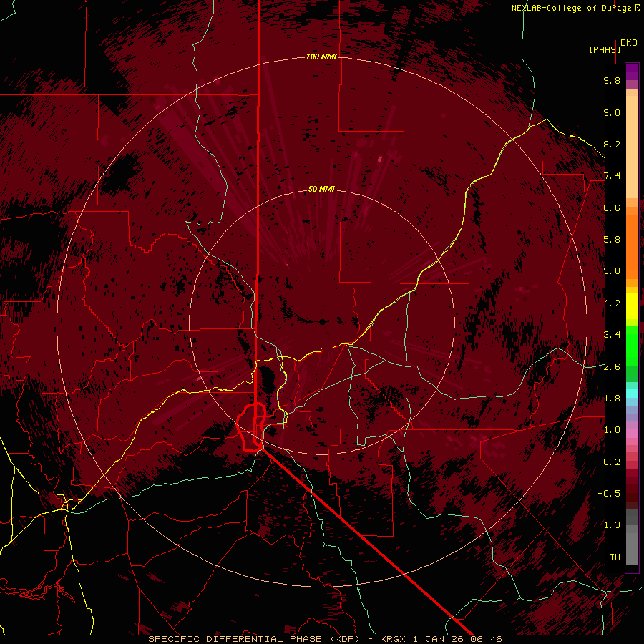Pick the cyan band on the color scale
This screenshot has height=644, width=644.
coord(632,394)
